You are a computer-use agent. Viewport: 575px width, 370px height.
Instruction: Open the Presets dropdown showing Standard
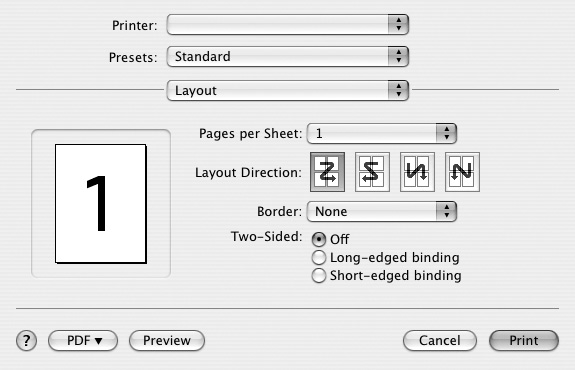point(288,56)
